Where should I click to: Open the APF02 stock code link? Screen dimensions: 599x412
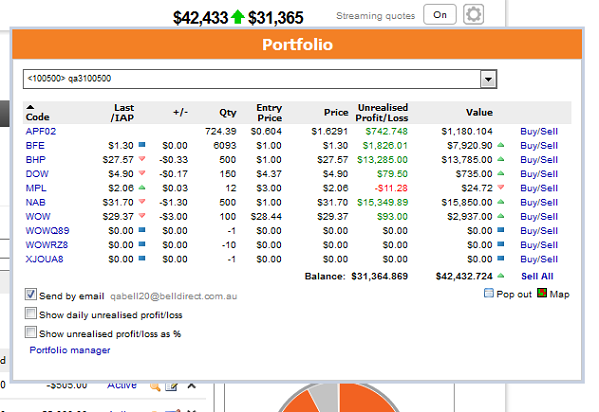click(41, 131)
